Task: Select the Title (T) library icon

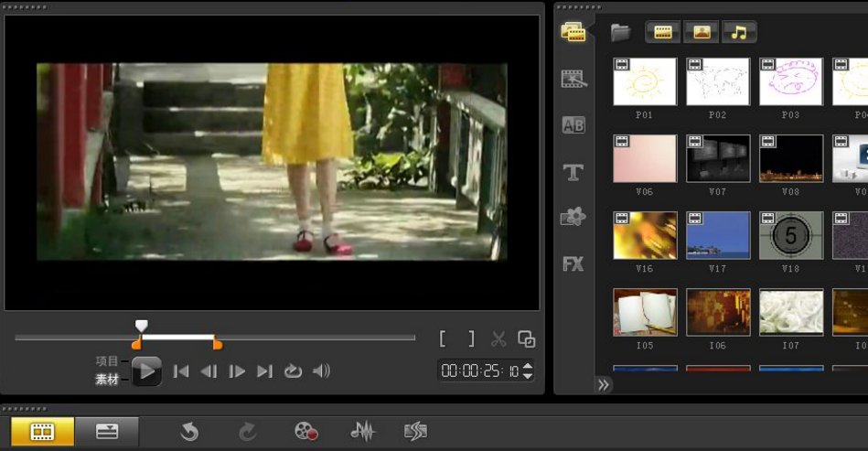Action: click(573, 172)
